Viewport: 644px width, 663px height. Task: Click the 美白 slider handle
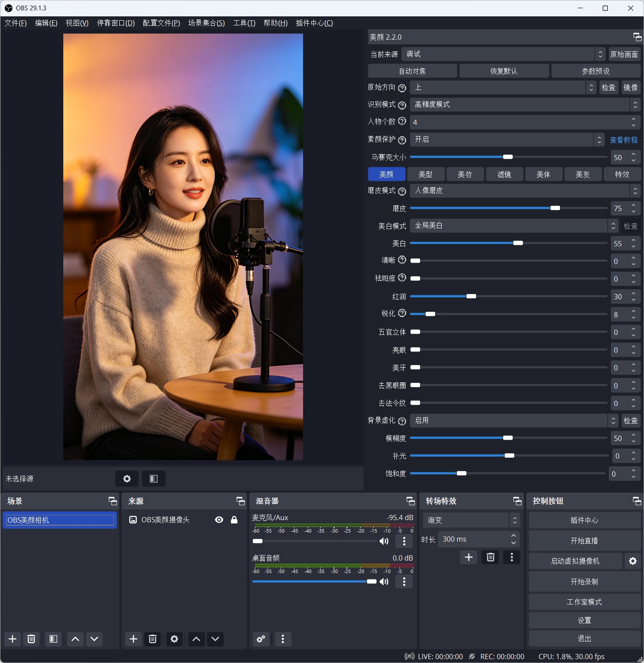pyautogui.click(x=518, y=243)
